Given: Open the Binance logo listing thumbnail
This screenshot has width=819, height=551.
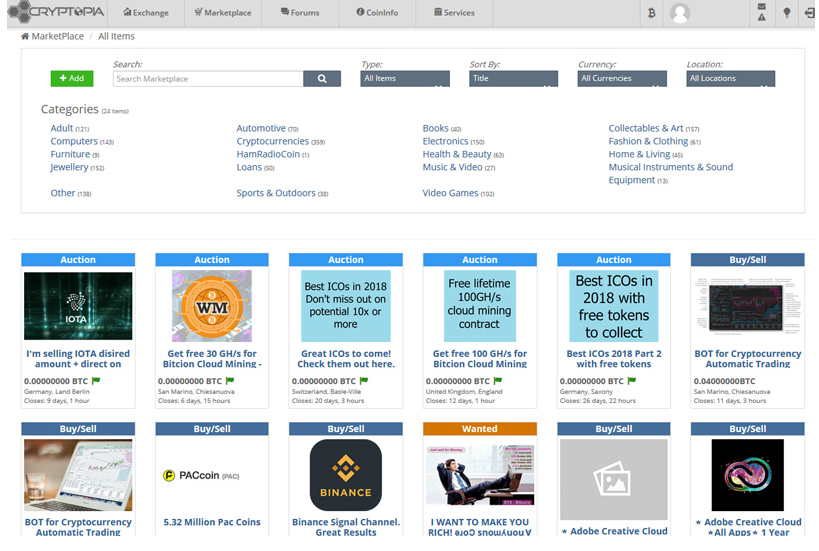Looking at the screenshot, I should point(346,475).
